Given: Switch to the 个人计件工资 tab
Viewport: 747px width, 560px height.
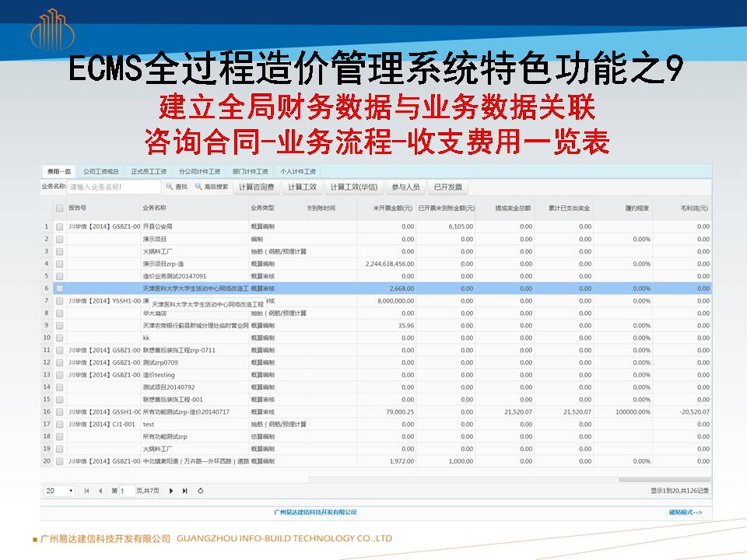Looking at the screenshot, I should pyautogui.click(x=298, y=171).
